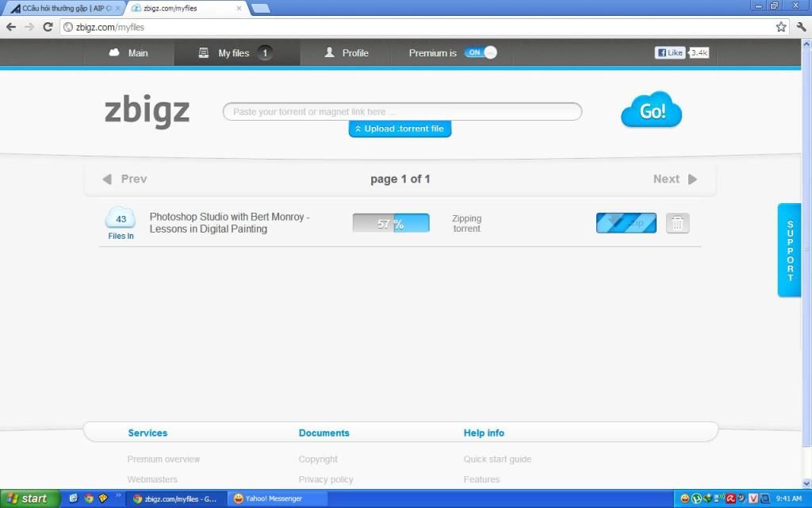Click the Zipping torrent status text
This screenshot has height=508, width=812.
coord(466,223)
